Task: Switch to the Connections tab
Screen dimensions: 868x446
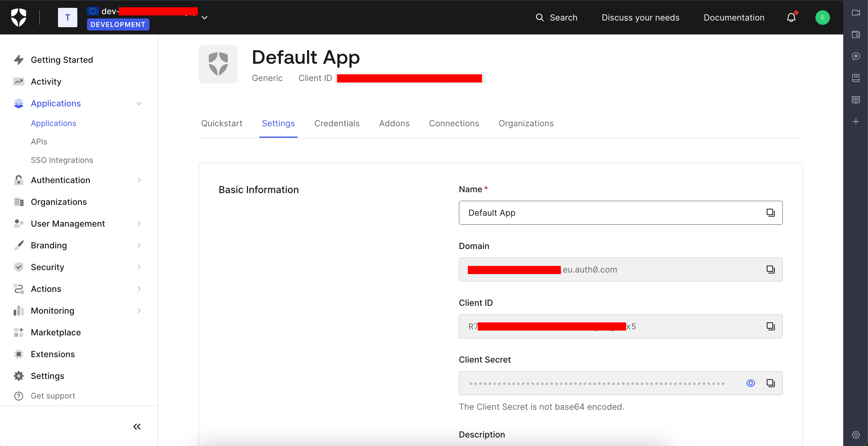Action: (454, 123)
